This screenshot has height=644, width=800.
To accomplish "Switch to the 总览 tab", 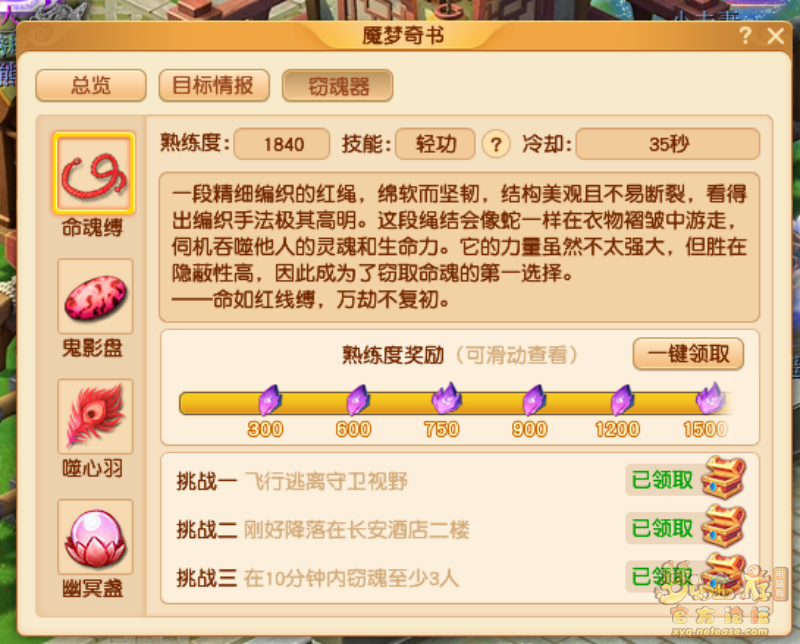I will tap(91, 85).
